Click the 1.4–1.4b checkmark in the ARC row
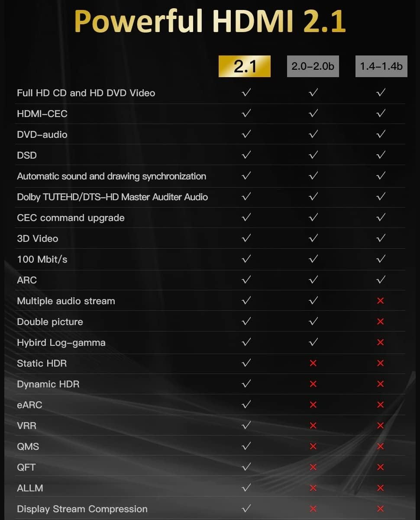The image size is (420, 520). point(381,280)
